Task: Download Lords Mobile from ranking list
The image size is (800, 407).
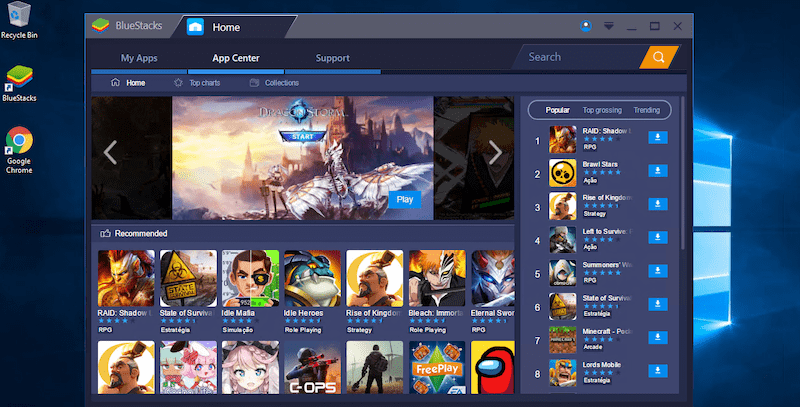Action: pyautogui.click(x=658, y=371)
